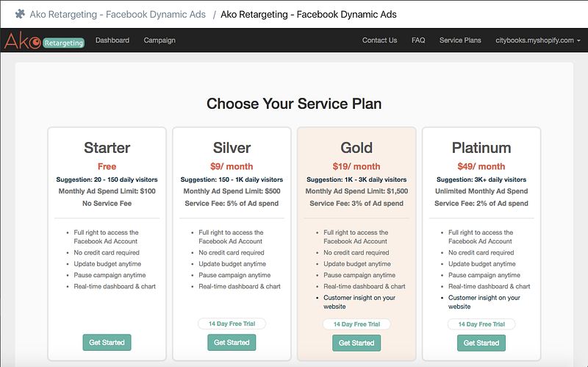Navigate to Service Plans
The height and width of the screenshot is (367, 588).
pyautogui.click(x=460, y=40)
